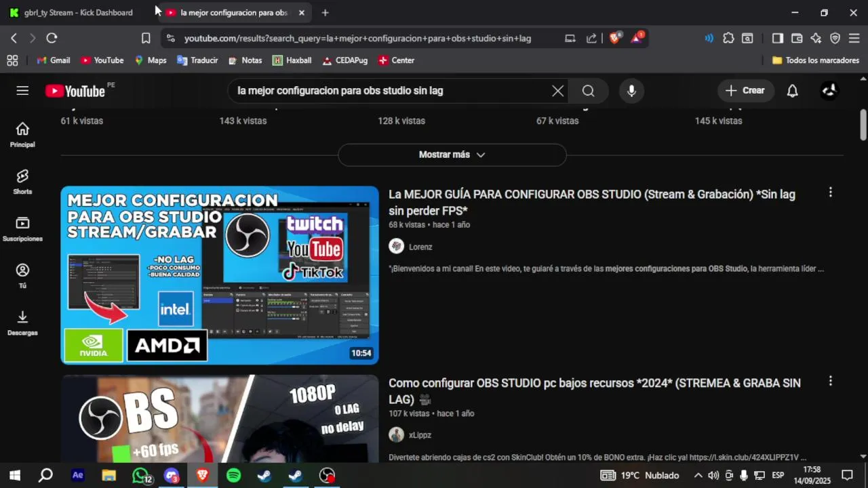Open Descargas in the sidebar
This screenshot has width=868, height=488.
click(x=22, y=323)
